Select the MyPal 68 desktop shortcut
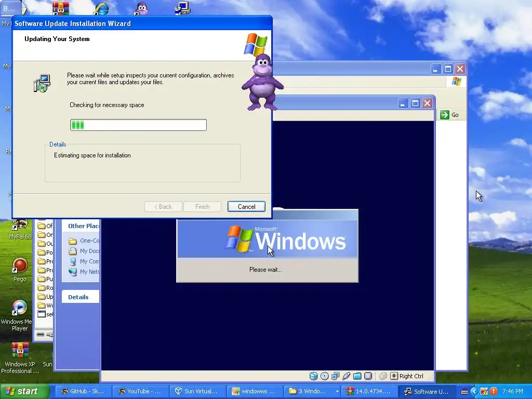This screenshot has width=532, height=399. 20,230
